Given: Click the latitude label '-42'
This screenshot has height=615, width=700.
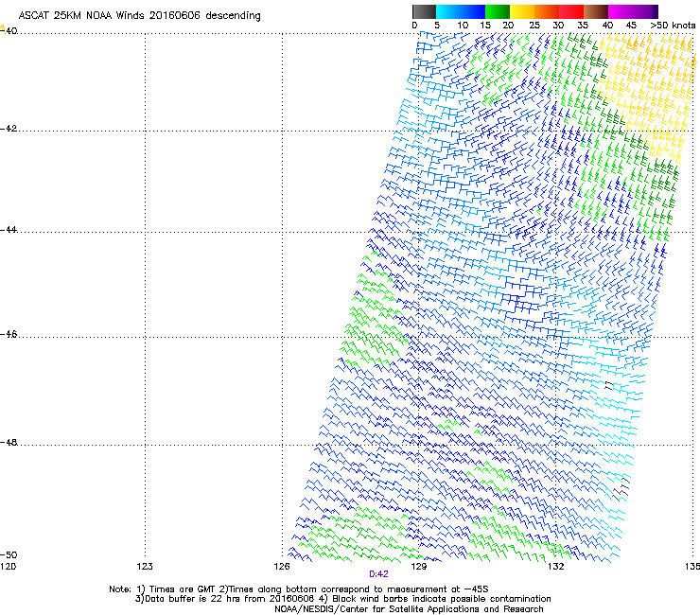Looking at the screenshot, I should point(9,129).
